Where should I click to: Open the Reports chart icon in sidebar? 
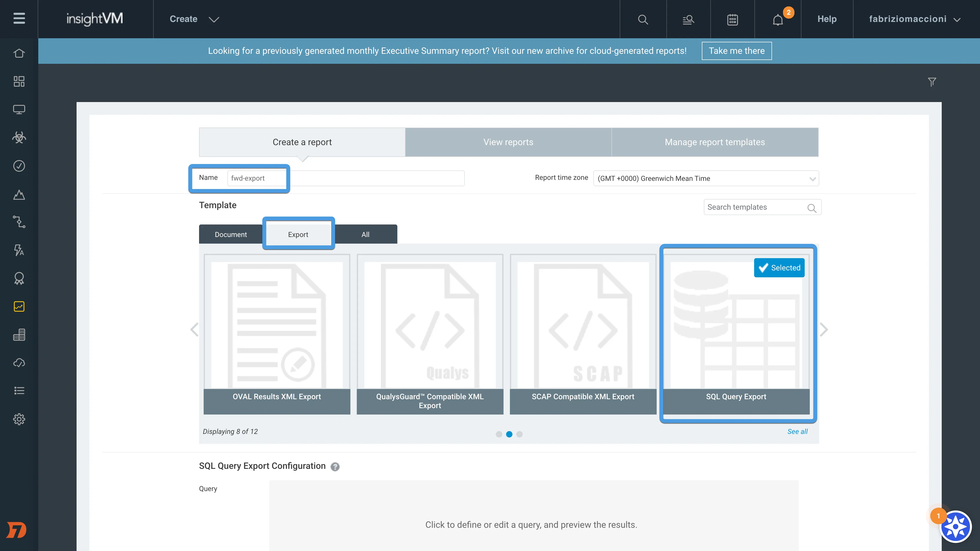[19, 306]
